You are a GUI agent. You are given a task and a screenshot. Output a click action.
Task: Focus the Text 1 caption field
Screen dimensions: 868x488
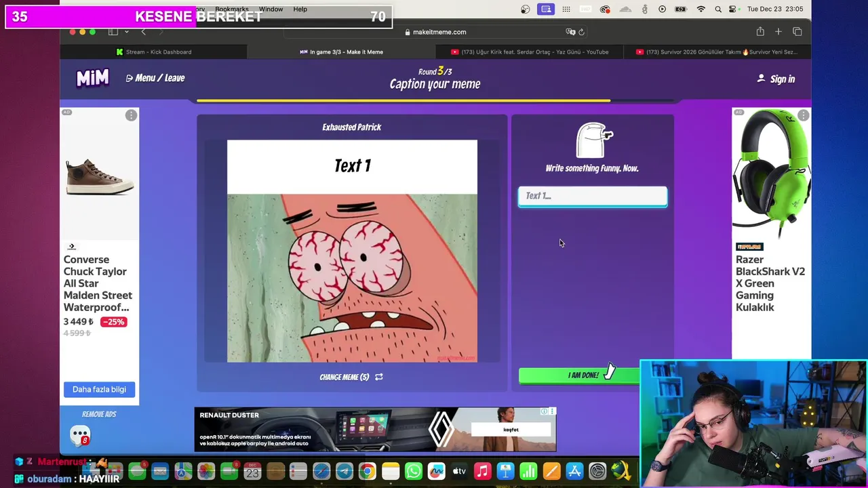(x=593, y=196)
